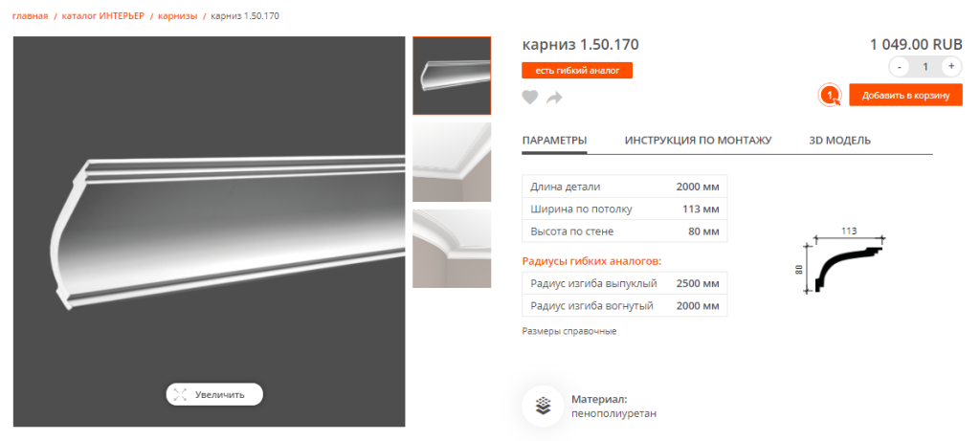Add product to favorites with heart icon

coord(530,98)
